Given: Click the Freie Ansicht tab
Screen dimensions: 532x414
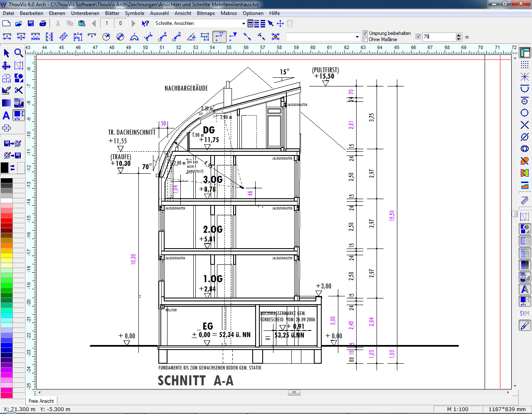Looking at the screenshot, I should 41,401.
